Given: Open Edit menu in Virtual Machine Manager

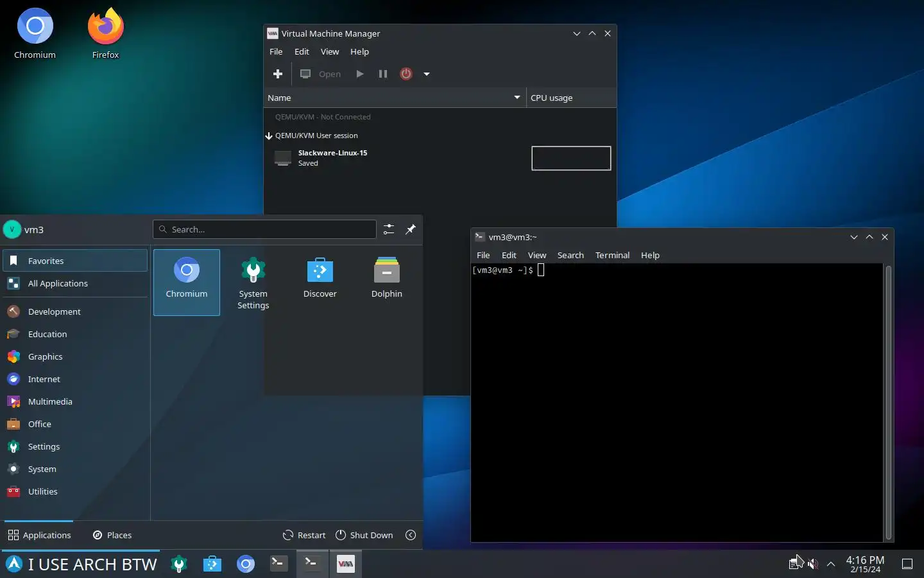Looking at the screenshot, I should coord(302,51).
